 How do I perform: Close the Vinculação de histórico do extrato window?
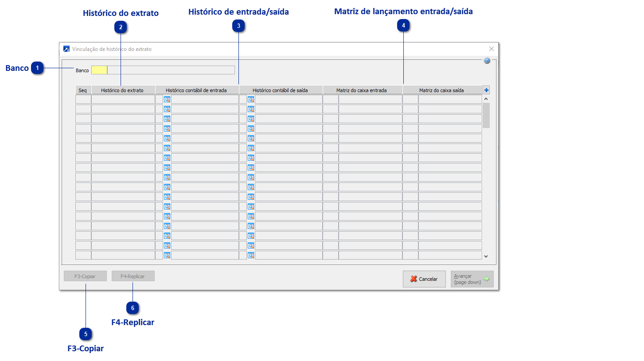pos(491,49)
